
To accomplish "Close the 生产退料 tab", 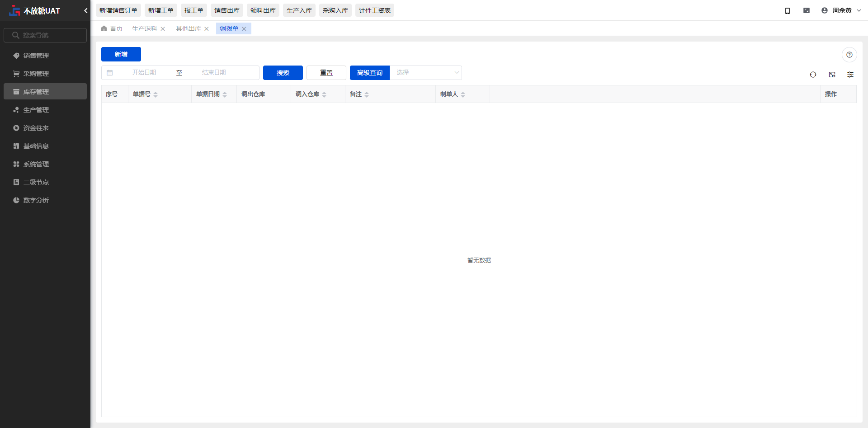I will pos(163,29).
